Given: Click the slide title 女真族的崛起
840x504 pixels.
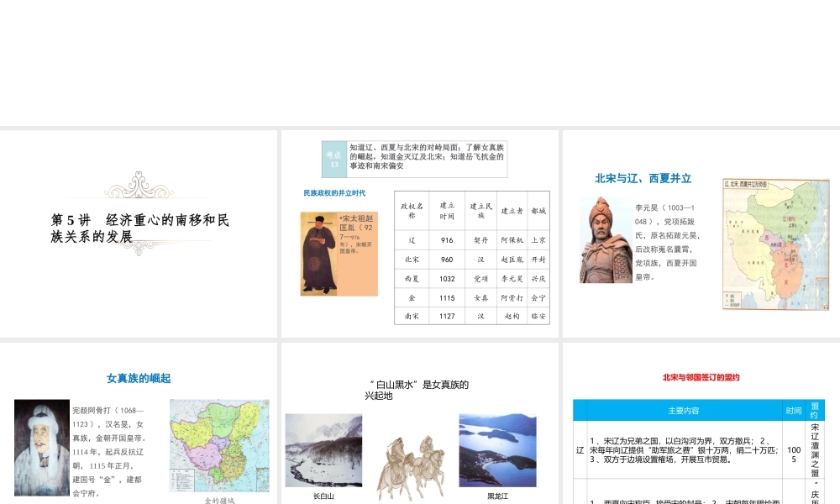Looking at the screenshot, I should click(x=139, y=378).
